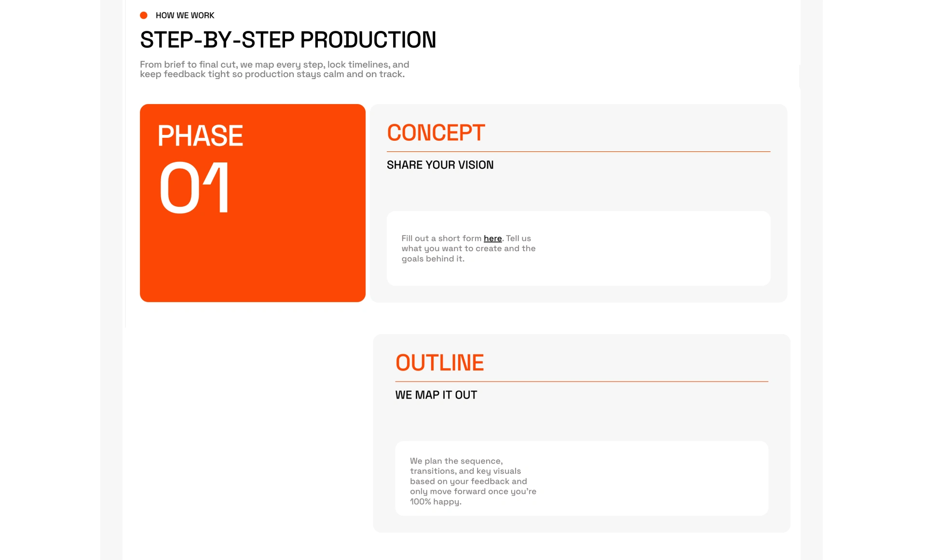926x560 pixels.
Task: Click the 'goals behind it' text line
Action: [x=433, y=259]
